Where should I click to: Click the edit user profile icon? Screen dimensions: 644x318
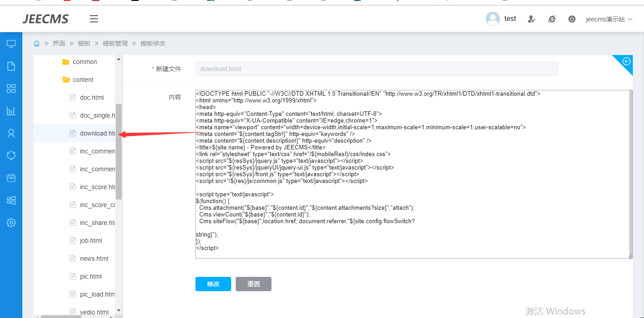point(531,19)
